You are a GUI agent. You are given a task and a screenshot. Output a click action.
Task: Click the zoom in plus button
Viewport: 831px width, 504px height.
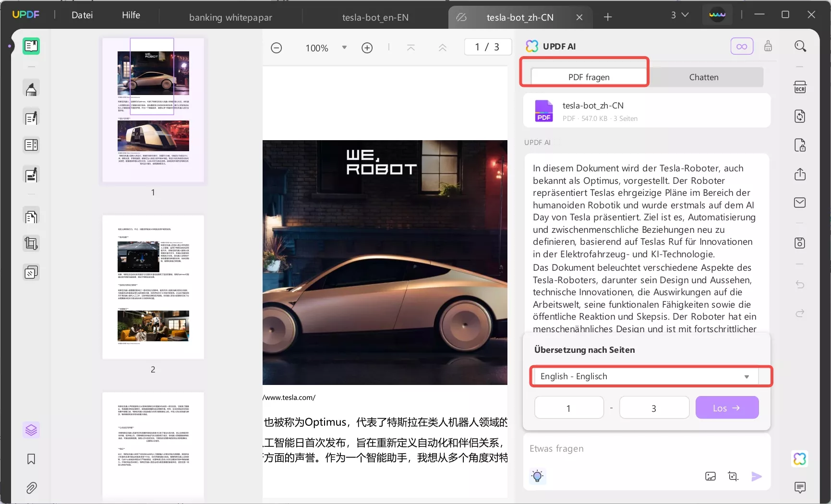pyautogui.click(x=367, y=48)
